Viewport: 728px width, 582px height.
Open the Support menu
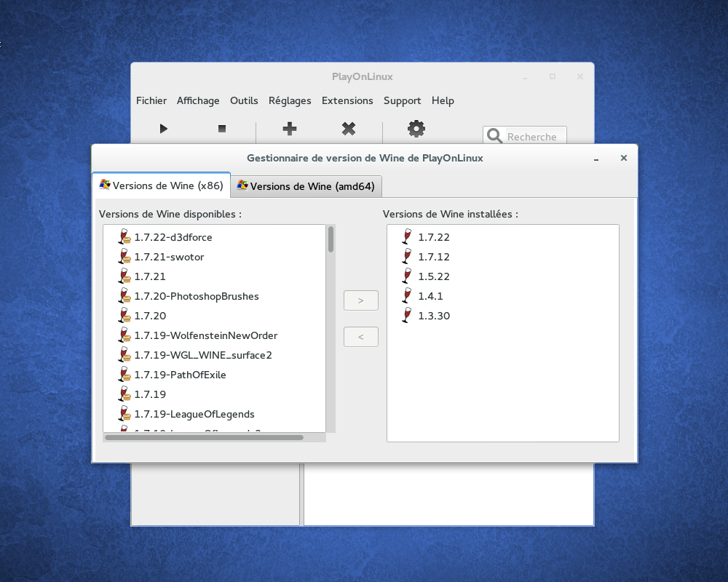tap(402, 100)
